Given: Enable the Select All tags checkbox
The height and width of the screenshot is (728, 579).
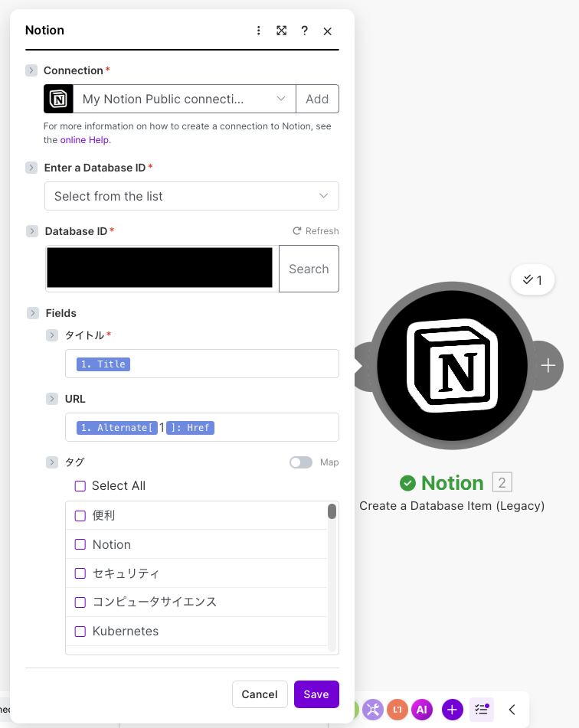Looking at the screenshot, I should click(x=80, y=486).
